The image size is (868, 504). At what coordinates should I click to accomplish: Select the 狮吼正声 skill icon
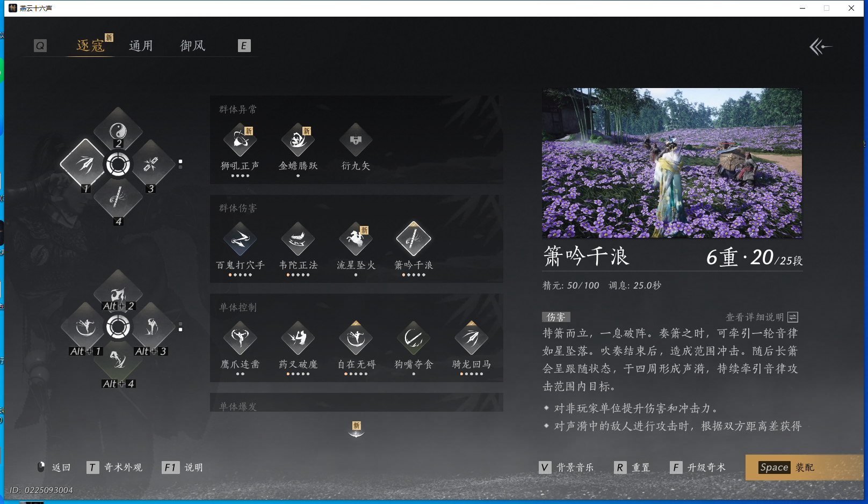coord(240,141)
